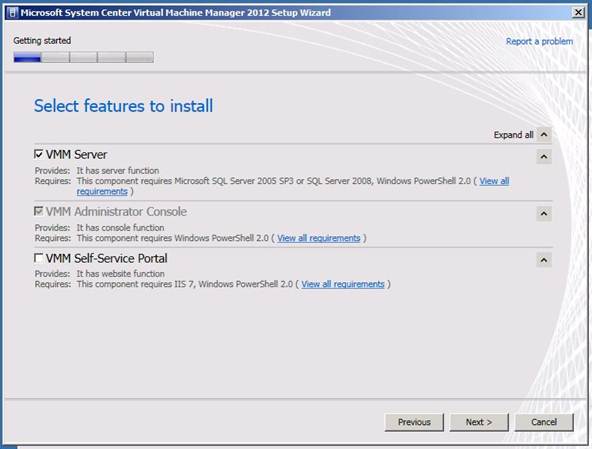Uncheck the VMM Server checkbox
The image size is (592, 449).
[x=39, y=154]
